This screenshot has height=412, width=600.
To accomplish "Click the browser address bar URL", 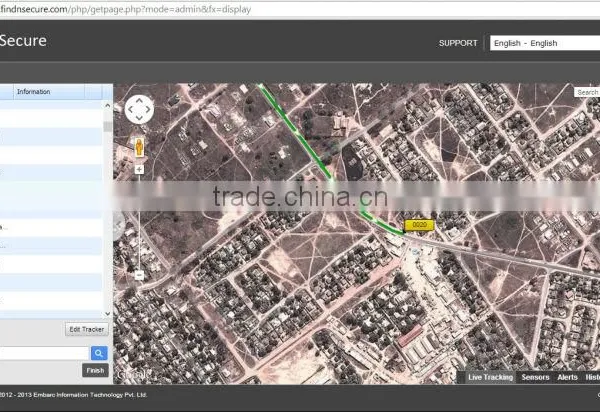I will [x=126, y=9].
